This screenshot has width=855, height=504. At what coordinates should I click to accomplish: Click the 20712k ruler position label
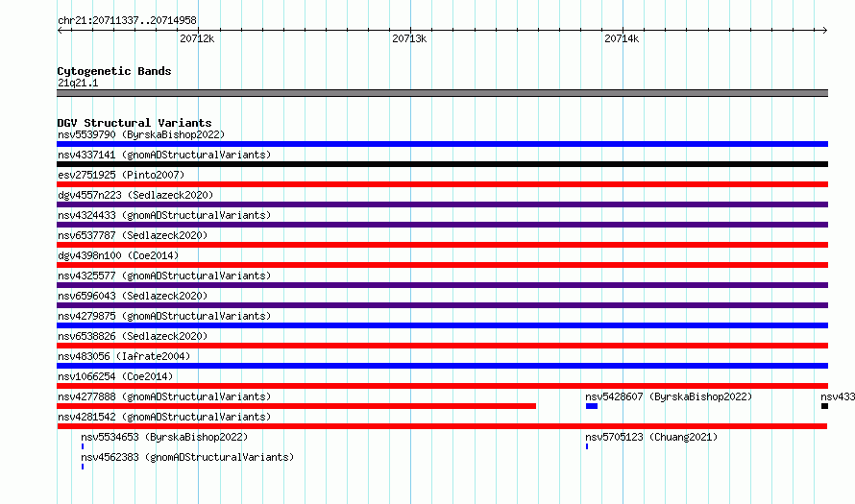coord(197,38)
